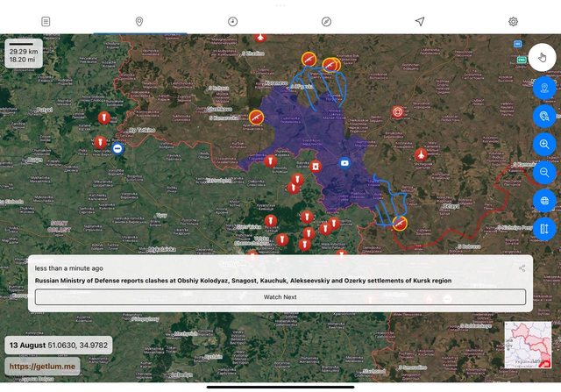Tap the compass icon in top bar

[x=326, y=21]
